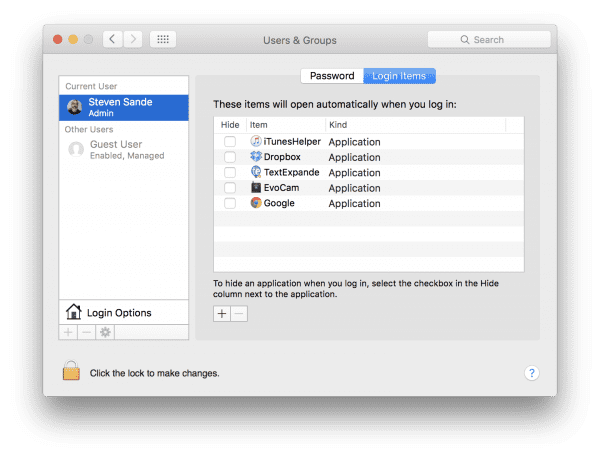Click the Kind column header

(x=415, y=124)
